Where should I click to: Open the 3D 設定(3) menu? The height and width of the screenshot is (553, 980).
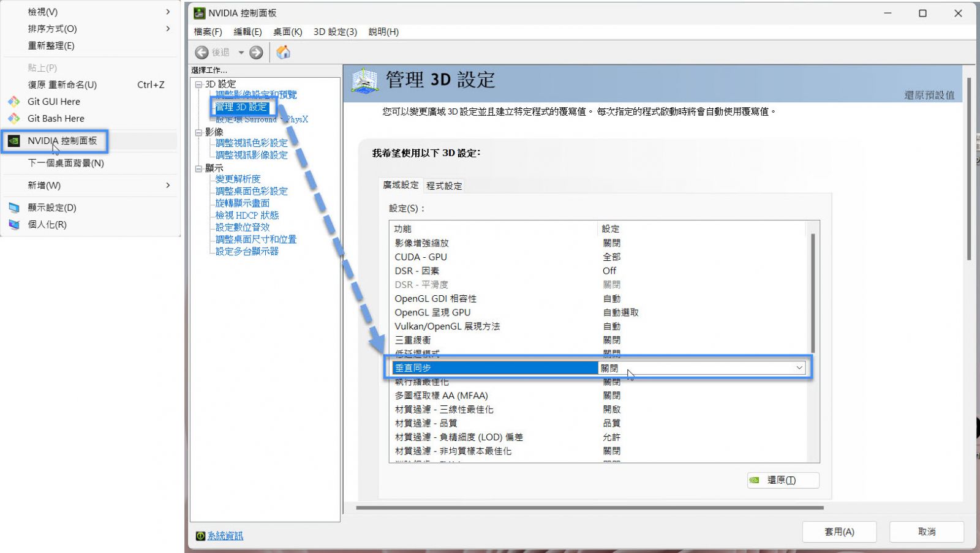tap(335, 32)
